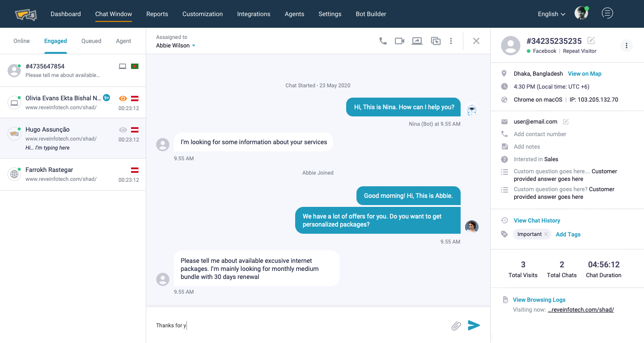Attach a file to the message
Image resolution: width=644 pixels, height=343 pixels.
tap(456, 326)
